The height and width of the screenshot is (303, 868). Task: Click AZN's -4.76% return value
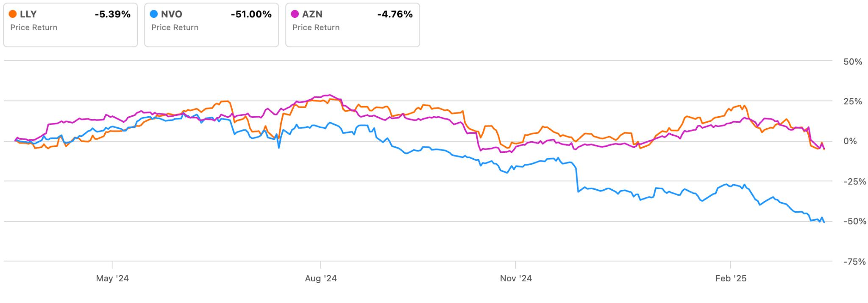coord(395,14)
